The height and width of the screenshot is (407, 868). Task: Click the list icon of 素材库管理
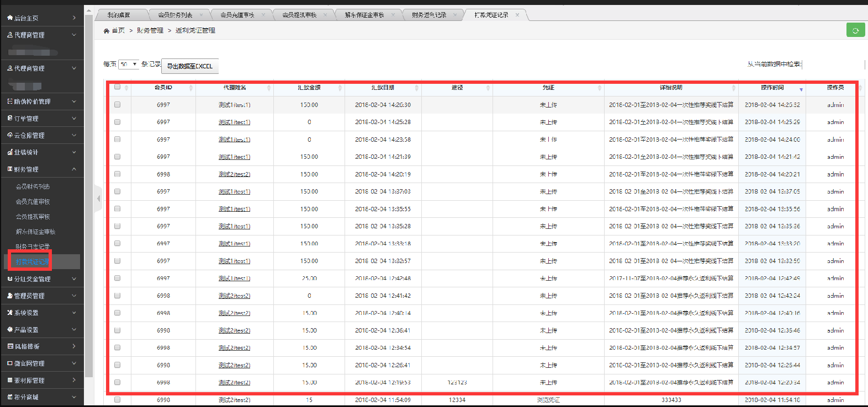coord(10,380)
